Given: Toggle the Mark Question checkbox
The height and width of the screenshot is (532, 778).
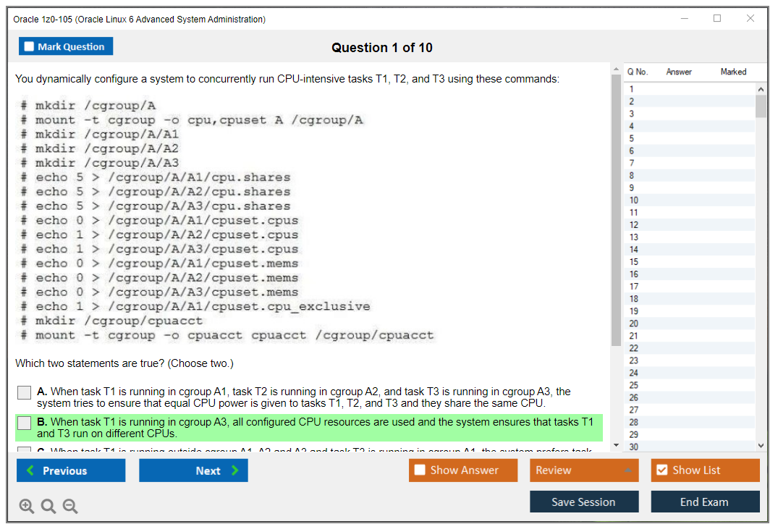Looking at the screenshot, I should tap(29, 46).
